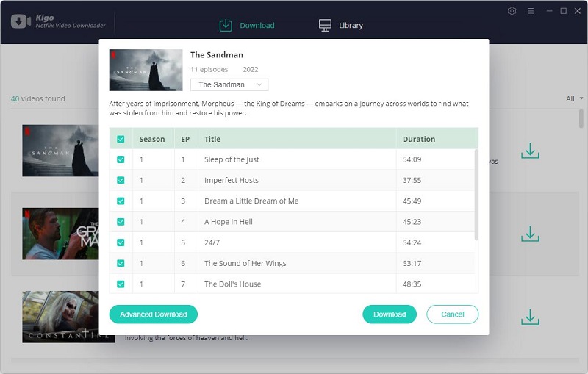Click the EP column header
Screen dimensions: 588x374
(185, 139)
